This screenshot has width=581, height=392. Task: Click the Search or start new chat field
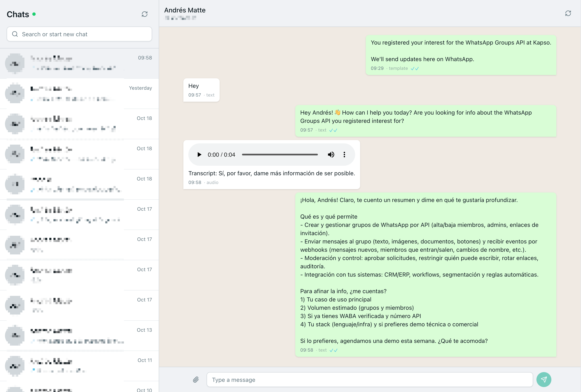(x=79, y=34)
